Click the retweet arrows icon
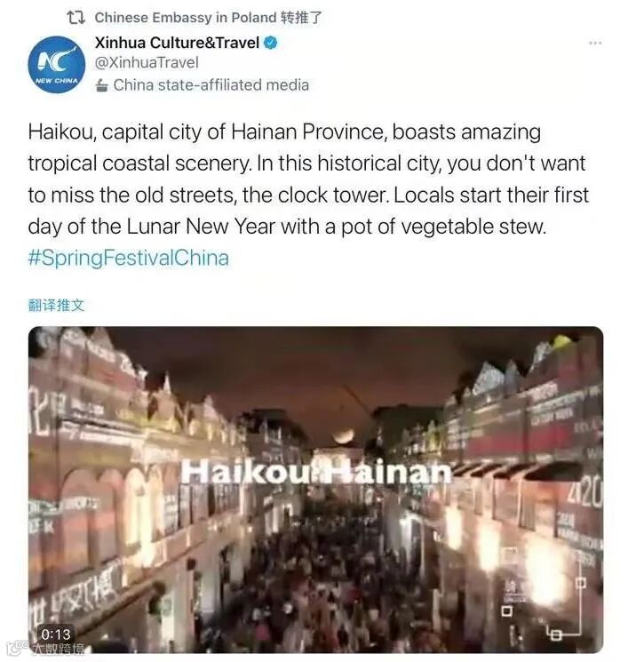This screenshot has width=644, height=662. pyautogui.click(x=76, y=18)
